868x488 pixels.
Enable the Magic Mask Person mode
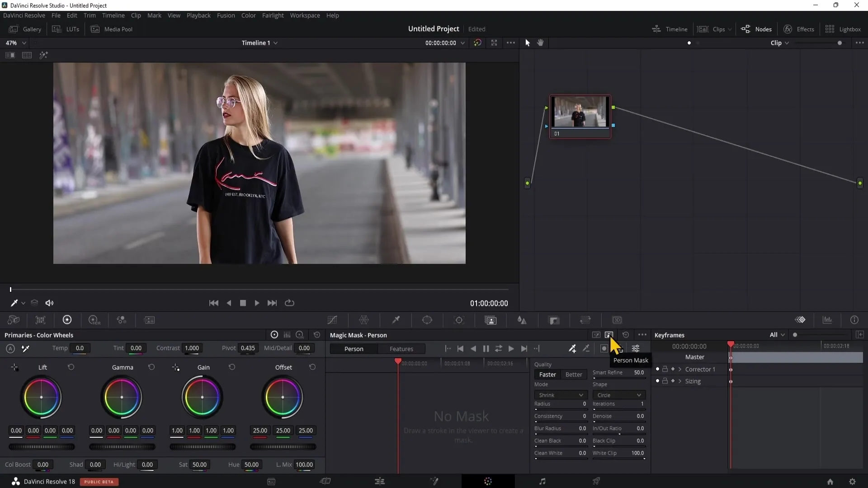354,348
